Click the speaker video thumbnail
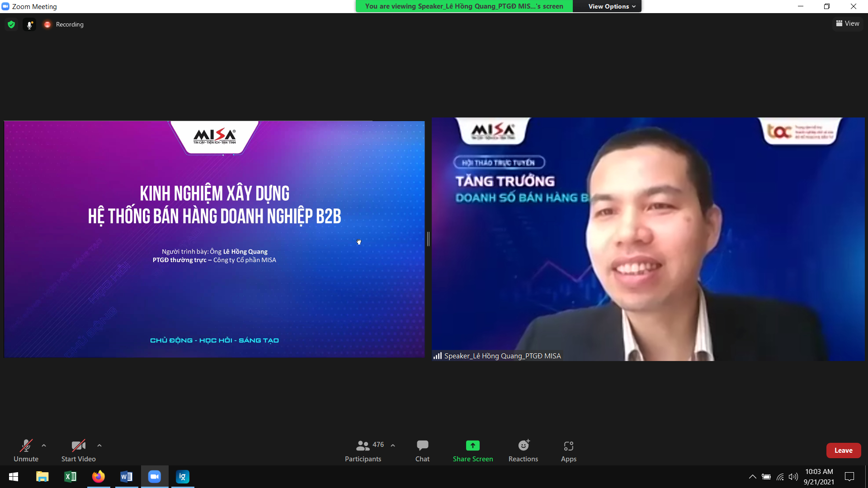The width and height of the screenshot is (868, 488). [x=648, y=239]
